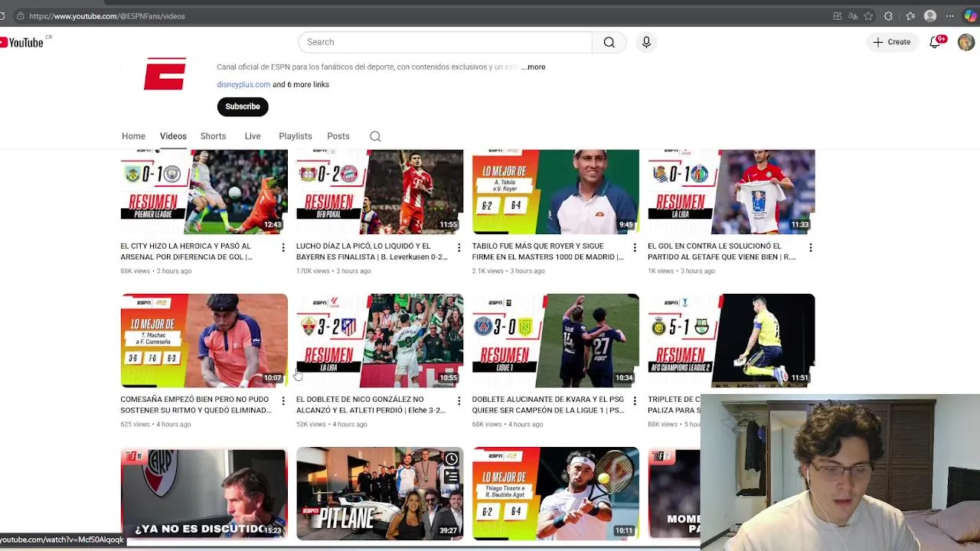Play Elche 3-2 Atlético resumen thumbnail
The height and width of the screenshot is (551, 980).
[380, 341]
